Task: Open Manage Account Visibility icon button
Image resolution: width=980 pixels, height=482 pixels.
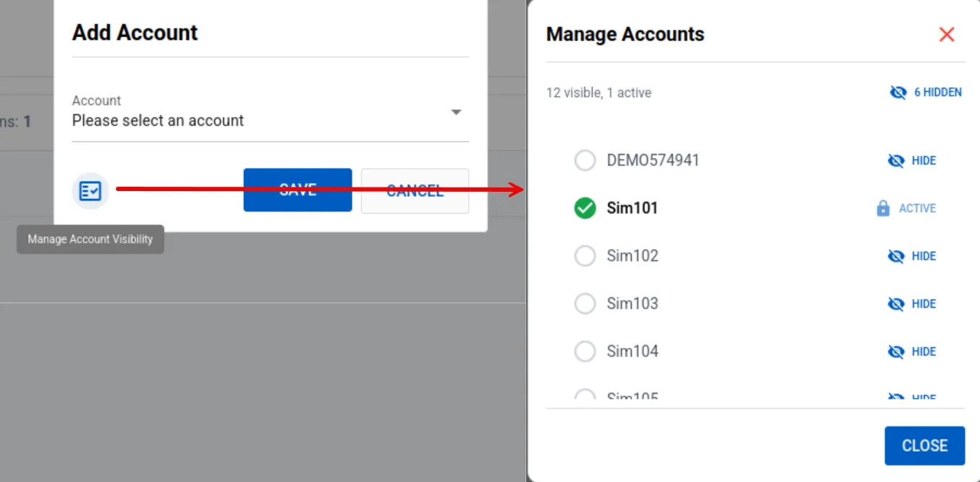Action: [90, 191]
